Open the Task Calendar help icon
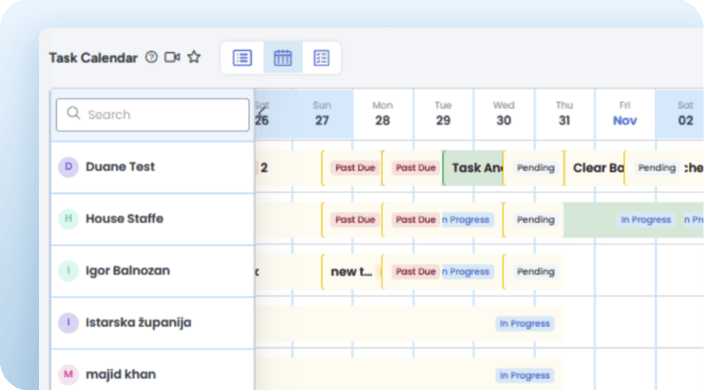The image size is (704, 390). [x=151, y=57]
